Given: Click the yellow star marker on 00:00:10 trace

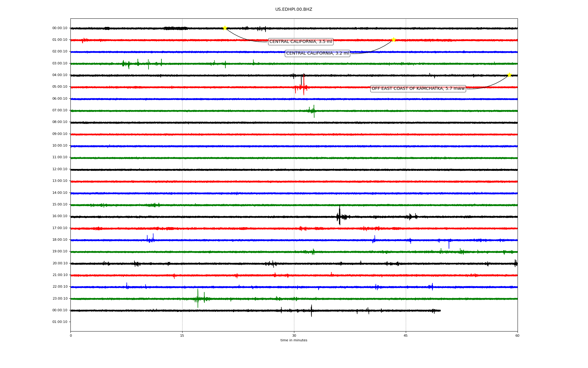Looking at the screenshot, I should [225, 28].
